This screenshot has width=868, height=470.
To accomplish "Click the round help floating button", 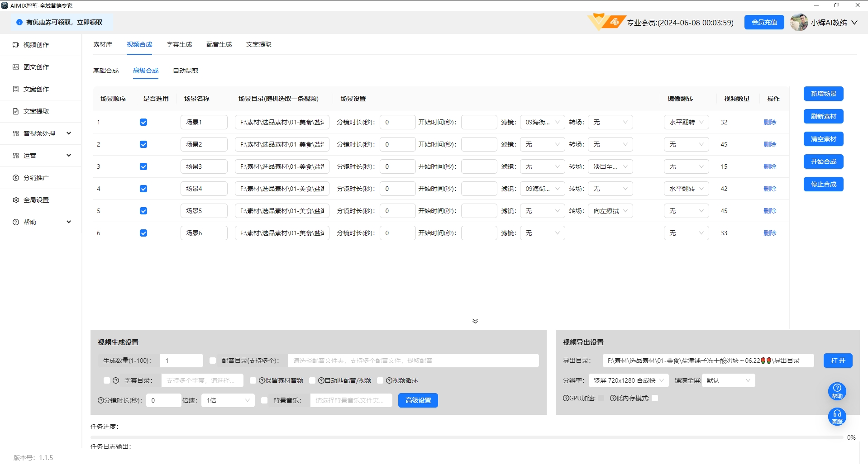I will 837,391.
